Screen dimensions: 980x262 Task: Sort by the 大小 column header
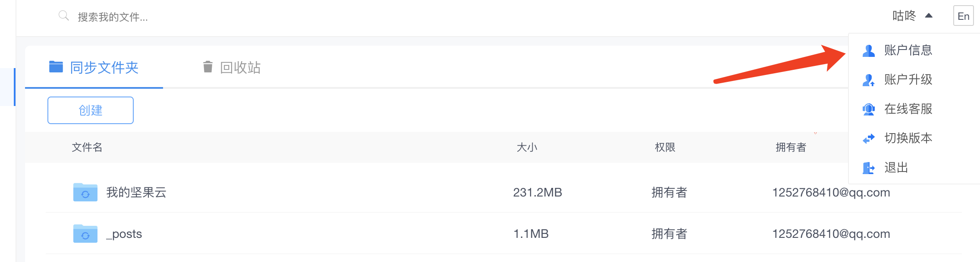click(527, 147)
